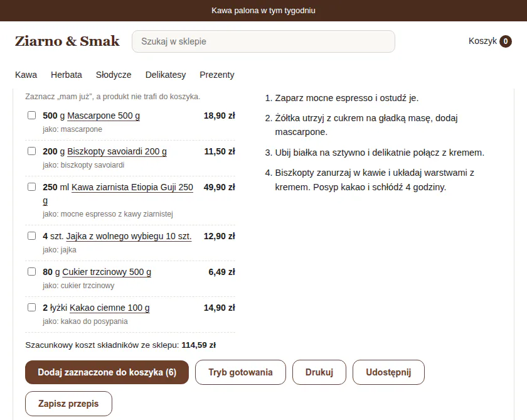Open the Kawa menu category
Screen dimensions: 527x420
click(x=26, y=75)
